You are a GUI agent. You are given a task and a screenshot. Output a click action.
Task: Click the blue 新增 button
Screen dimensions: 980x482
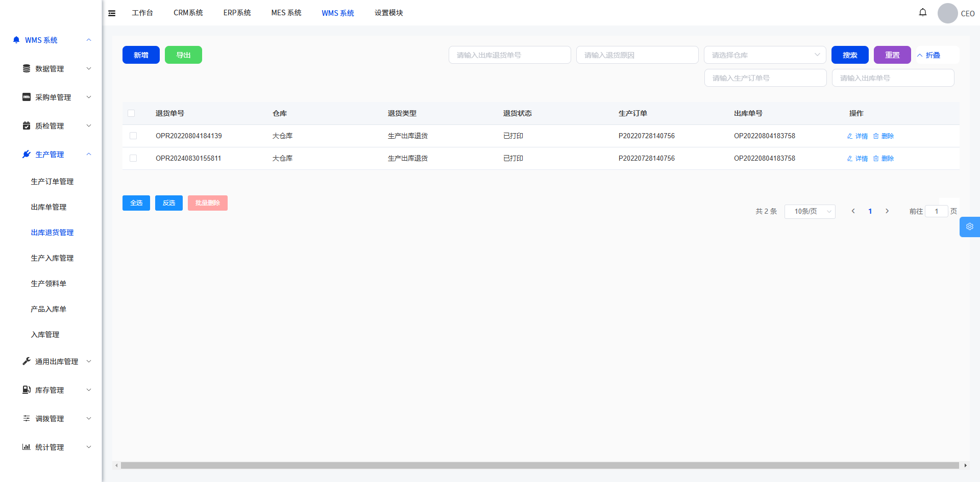point(141,55)
